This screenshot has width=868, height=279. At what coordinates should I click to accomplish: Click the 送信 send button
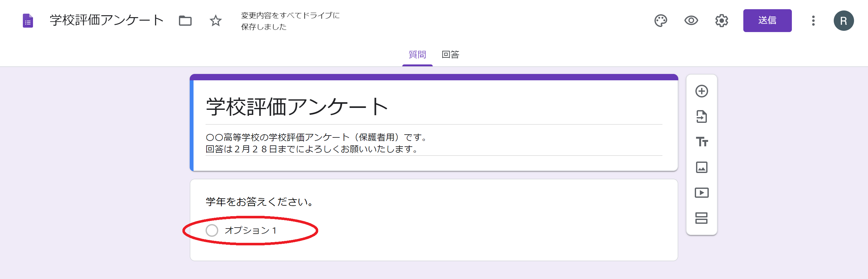point(767,21)
